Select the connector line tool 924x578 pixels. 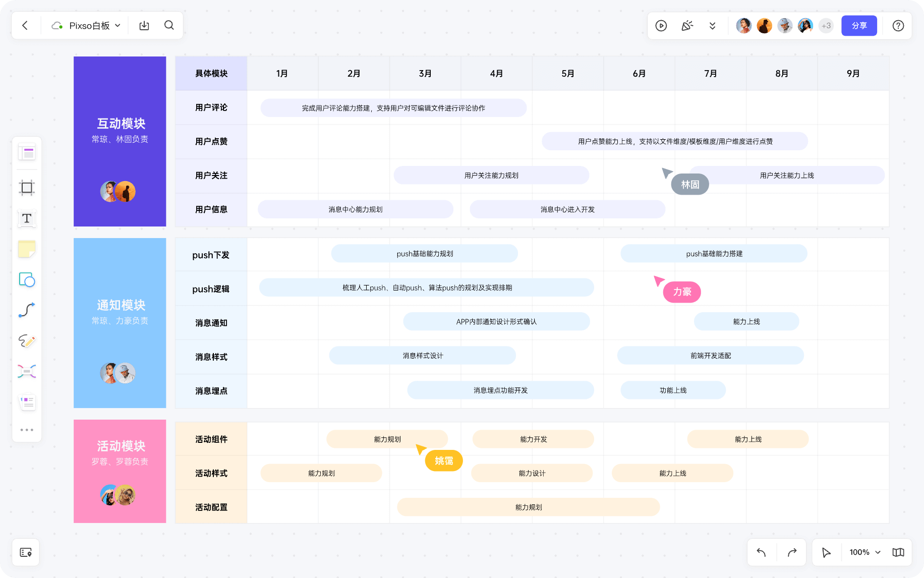[x=26, y=310]
